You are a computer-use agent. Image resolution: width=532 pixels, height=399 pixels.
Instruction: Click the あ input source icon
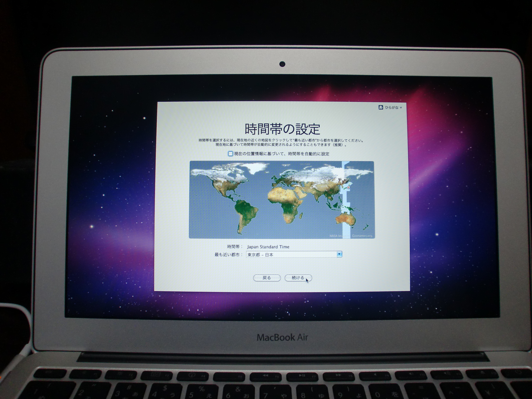click(381, 107)
